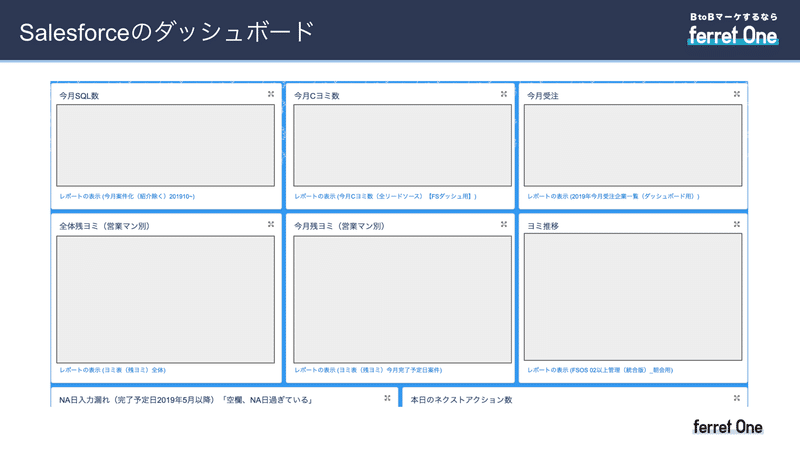The width and height of the screenshot is (800, 449).
Task: Open report link 今月Cヨミ数（全リードソース）
Action: click(385, 196)
